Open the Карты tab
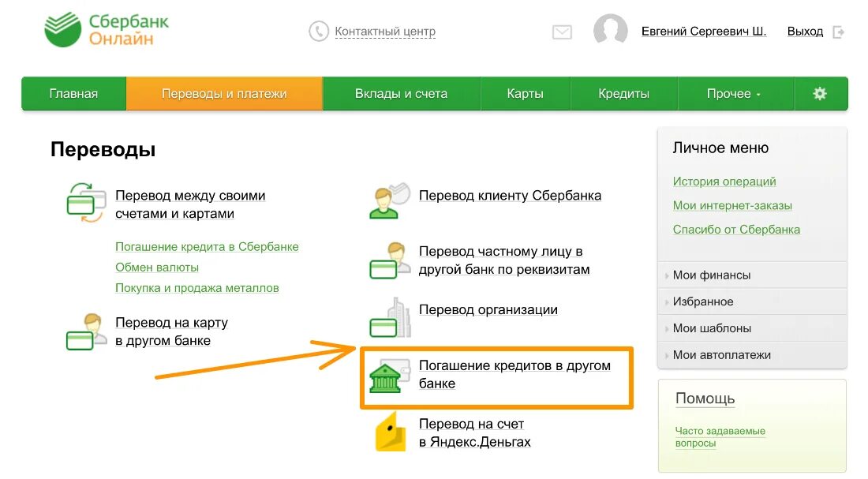Viewport: 868px width, 479px height. (525, 94)
